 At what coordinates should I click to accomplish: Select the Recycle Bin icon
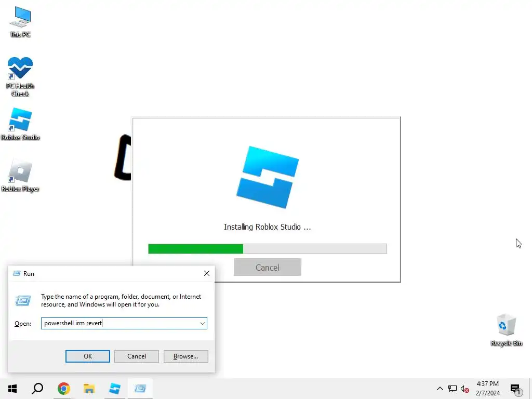click(506, 330)
